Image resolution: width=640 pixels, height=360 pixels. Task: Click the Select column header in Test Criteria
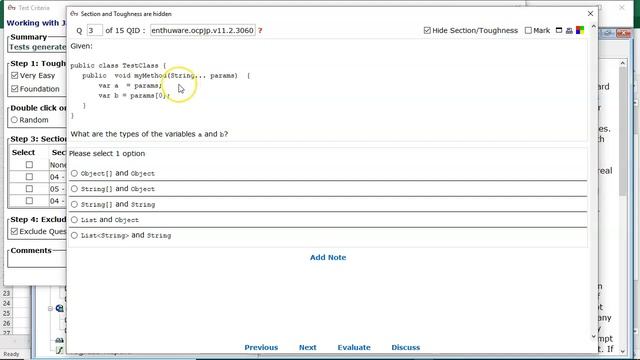click(23, 152)
